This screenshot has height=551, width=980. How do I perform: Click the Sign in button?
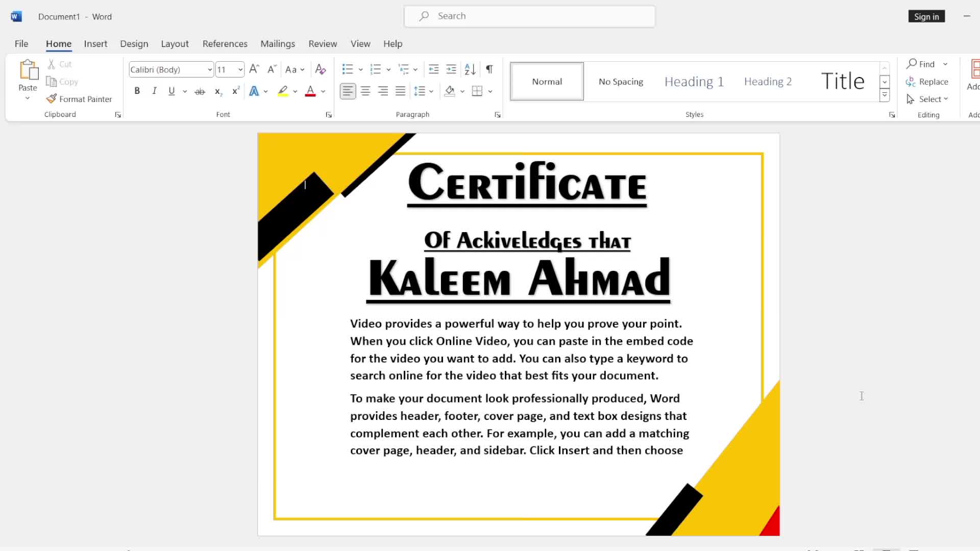tap(926, 16)
